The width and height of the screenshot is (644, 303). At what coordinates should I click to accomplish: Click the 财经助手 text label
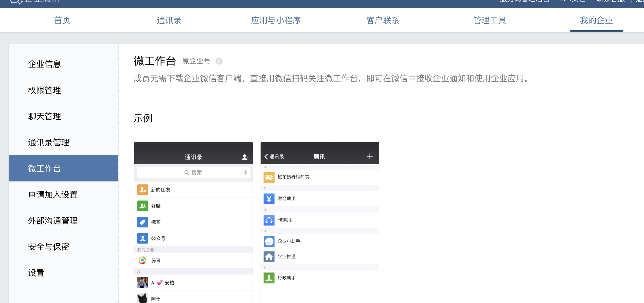tap(287, 199)
